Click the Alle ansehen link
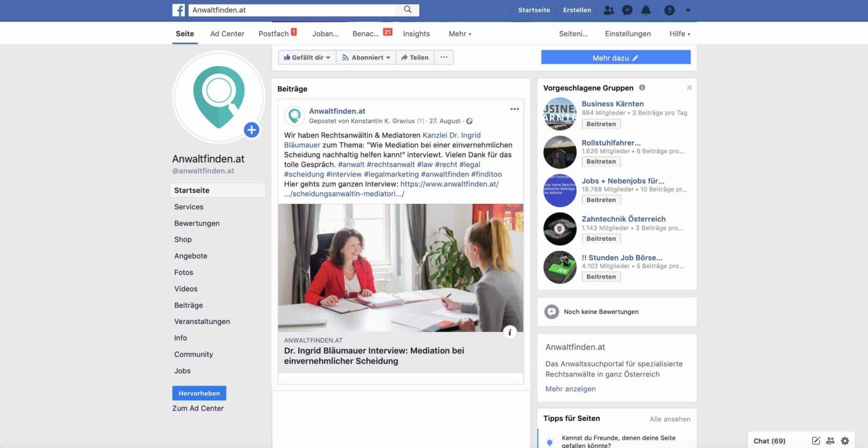 (670, 419)
